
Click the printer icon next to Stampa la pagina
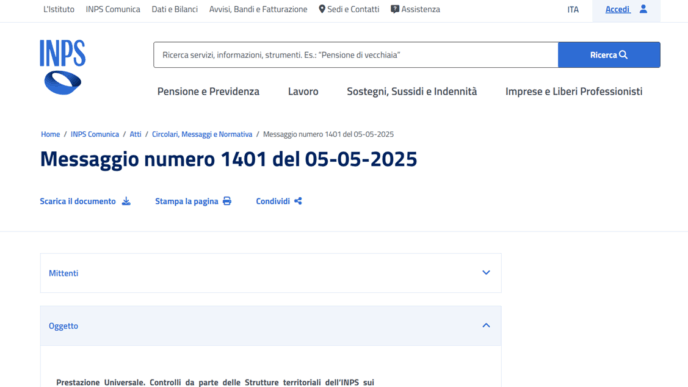click(x=227, y=201)
